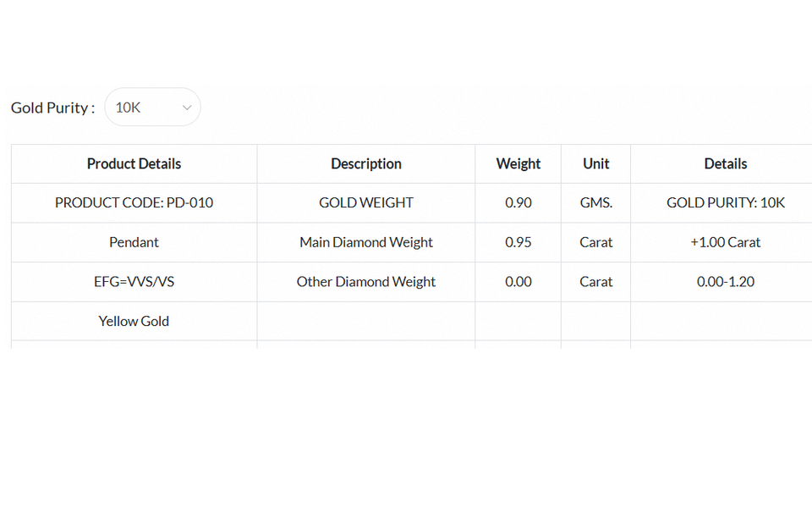Click the Yellow Gold cell
This screenshot has width=812, height=508.
[134, 321]
